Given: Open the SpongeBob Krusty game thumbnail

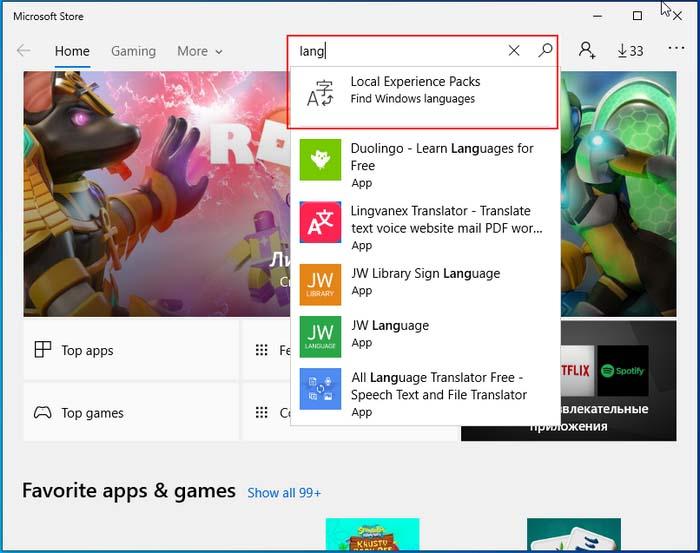Looking at the screenshot, I should (x=372, y=534).
